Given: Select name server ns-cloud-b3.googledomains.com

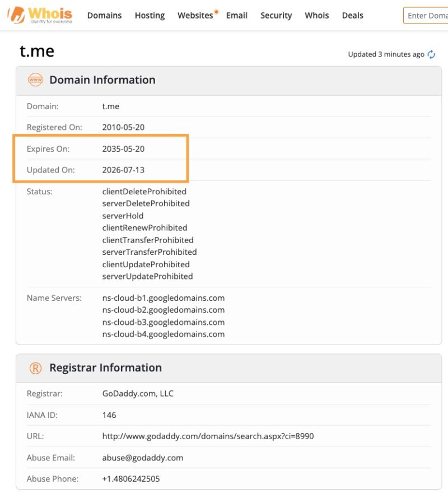Looking at the screenshot, I should point(164,322).
